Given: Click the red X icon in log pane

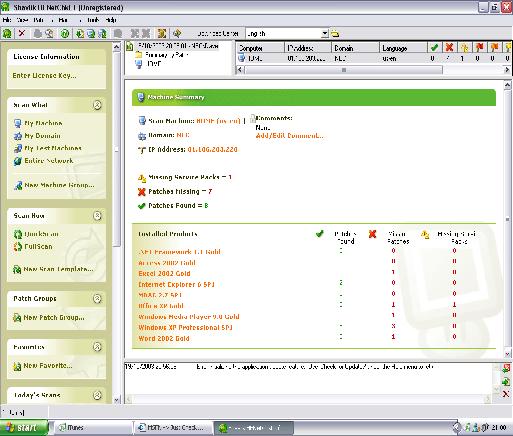Looking at the screenshot, I should (x=506, y=394).
